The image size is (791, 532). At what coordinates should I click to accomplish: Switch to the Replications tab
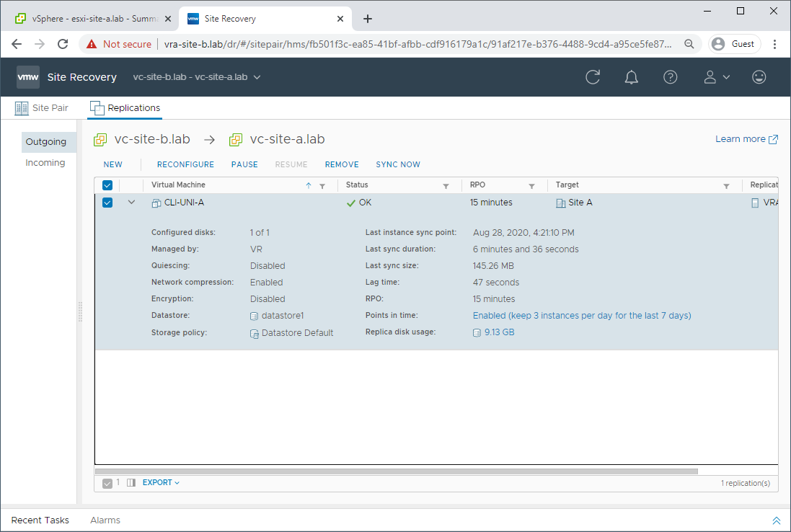click(x=125, y=108)
